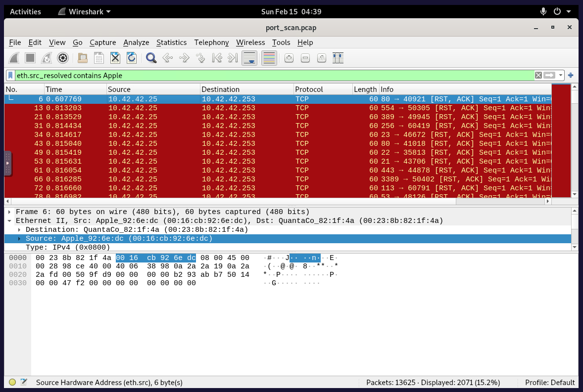
Task: Reload the capture file via the toolbar icon
Action: click(132, 58)
